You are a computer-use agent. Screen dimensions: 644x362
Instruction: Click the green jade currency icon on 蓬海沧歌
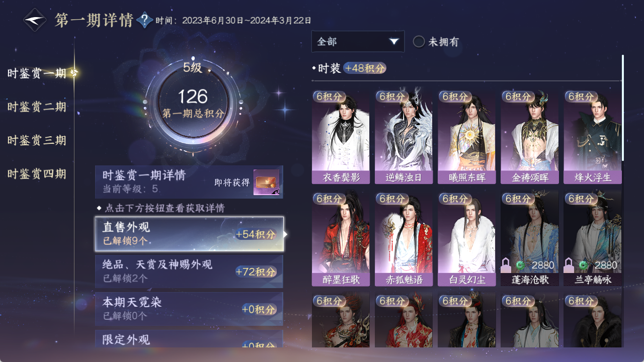tap(520, 265)
